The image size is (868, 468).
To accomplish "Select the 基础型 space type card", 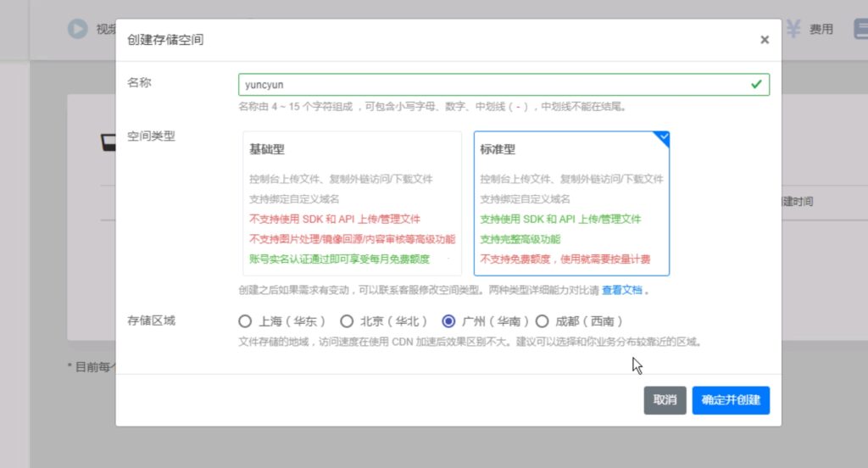I will click(352, 203).
